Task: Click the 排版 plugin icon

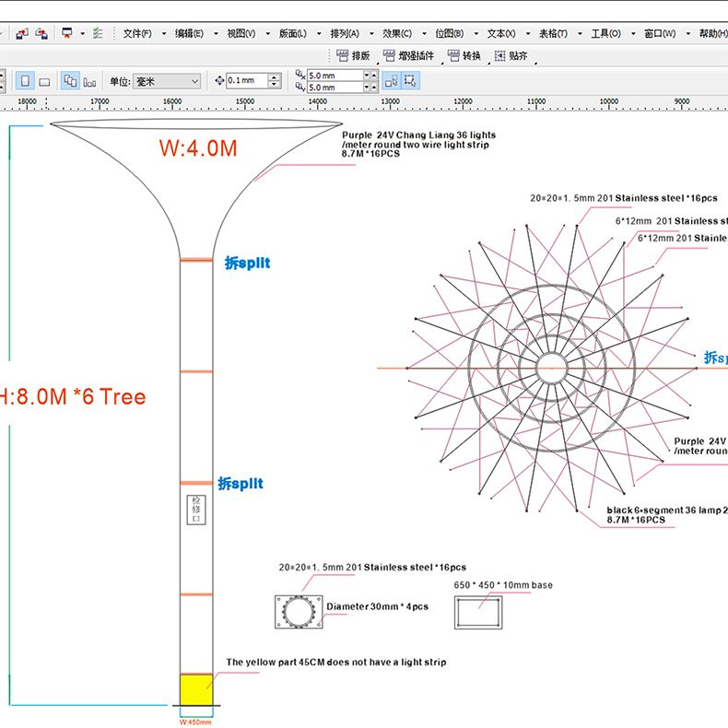Action: [x=343, y=55]
